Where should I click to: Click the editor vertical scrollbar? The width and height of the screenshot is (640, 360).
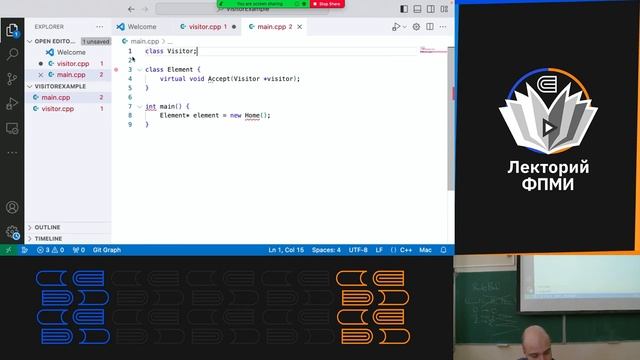[451, 118]
